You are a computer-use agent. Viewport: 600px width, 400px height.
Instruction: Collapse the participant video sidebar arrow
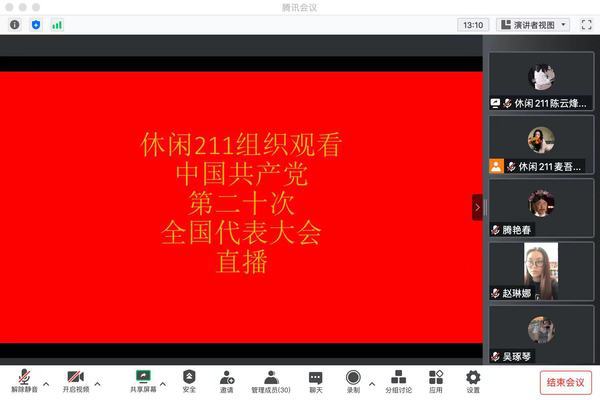tap(477, 207)
